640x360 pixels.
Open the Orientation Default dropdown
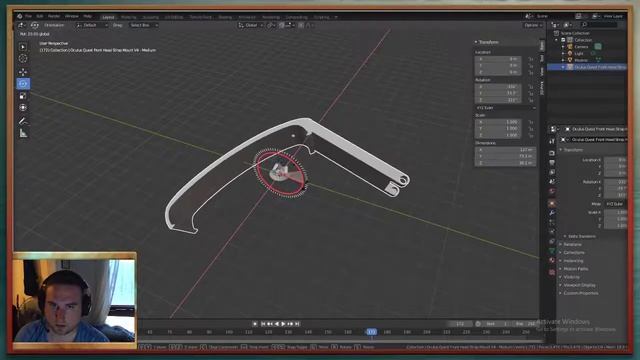(92, 25)
